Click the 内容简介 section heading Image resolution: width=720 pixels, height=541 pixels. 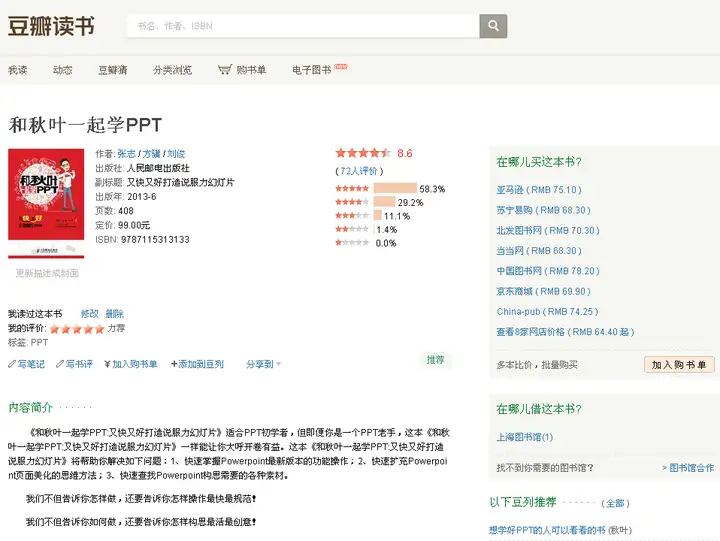click(31, 407)
